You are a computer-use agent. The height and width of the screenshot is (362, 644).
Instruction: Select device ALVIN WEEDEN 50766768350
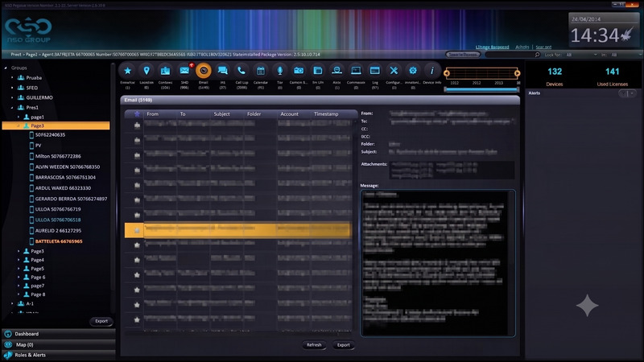[68, 167]
